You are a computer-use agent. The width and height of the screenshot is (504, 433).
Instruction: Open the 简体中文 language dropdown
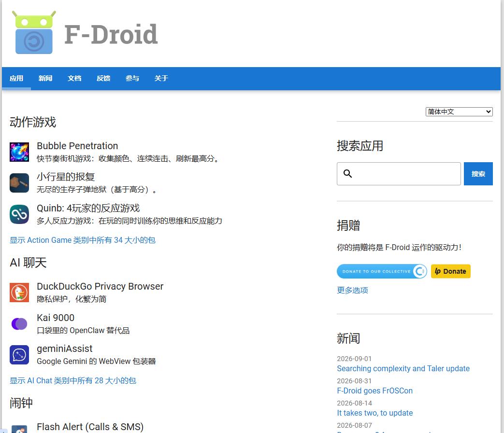pos(459,112)
